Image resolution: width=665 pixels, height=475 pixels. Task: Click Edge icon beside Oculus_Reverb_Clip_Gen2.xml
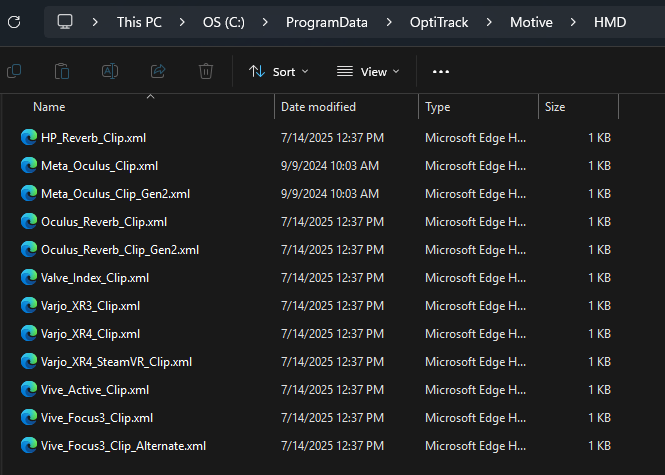click(29, 249)
